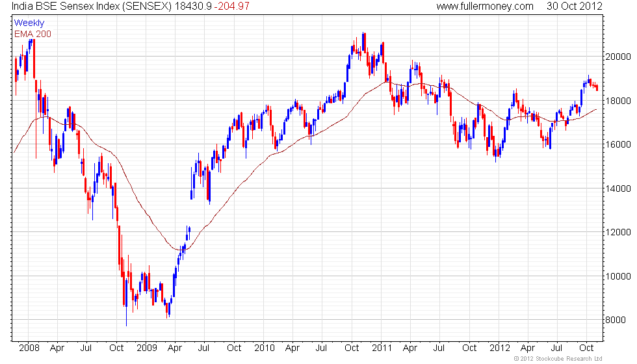This screenshot has width=637, height=364.
Task: Click the 2012 x-axis label
Action: point(499,348)
